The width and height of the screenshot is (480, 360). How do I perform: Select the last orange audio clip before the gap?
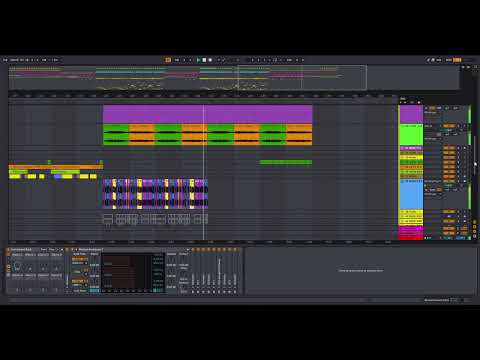299,135
